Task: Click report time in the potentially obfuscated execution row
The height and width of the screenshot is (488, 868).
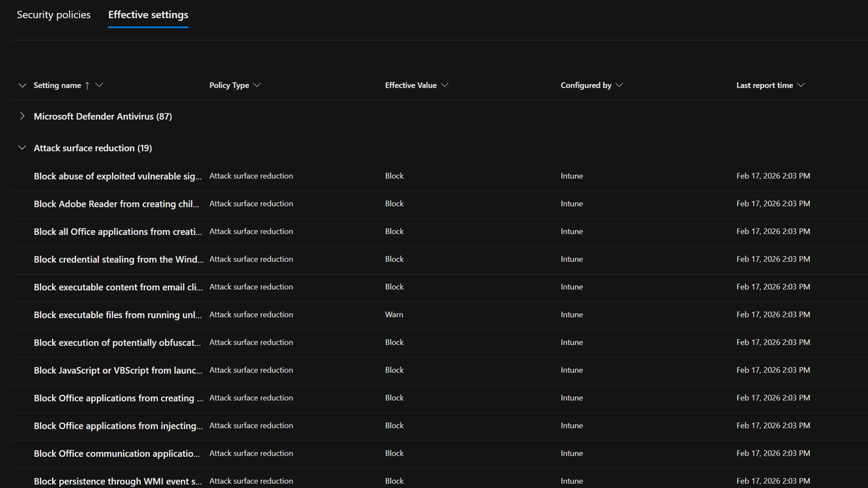Action: coord(773,343)
